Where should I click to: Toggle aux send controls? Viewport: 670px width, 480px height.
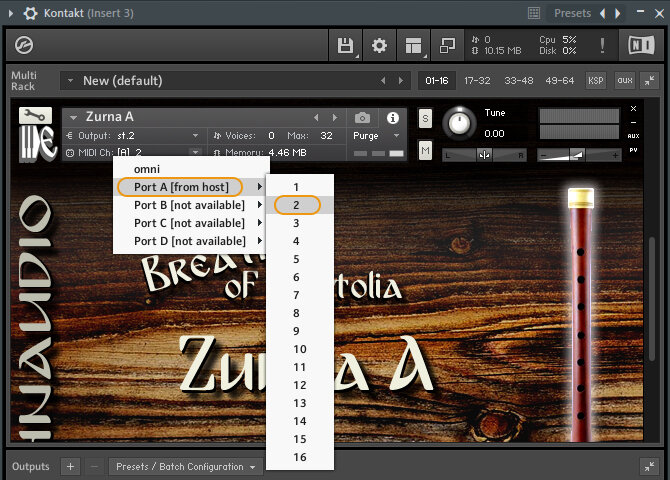pyautogui.click(x=625, y=80)
